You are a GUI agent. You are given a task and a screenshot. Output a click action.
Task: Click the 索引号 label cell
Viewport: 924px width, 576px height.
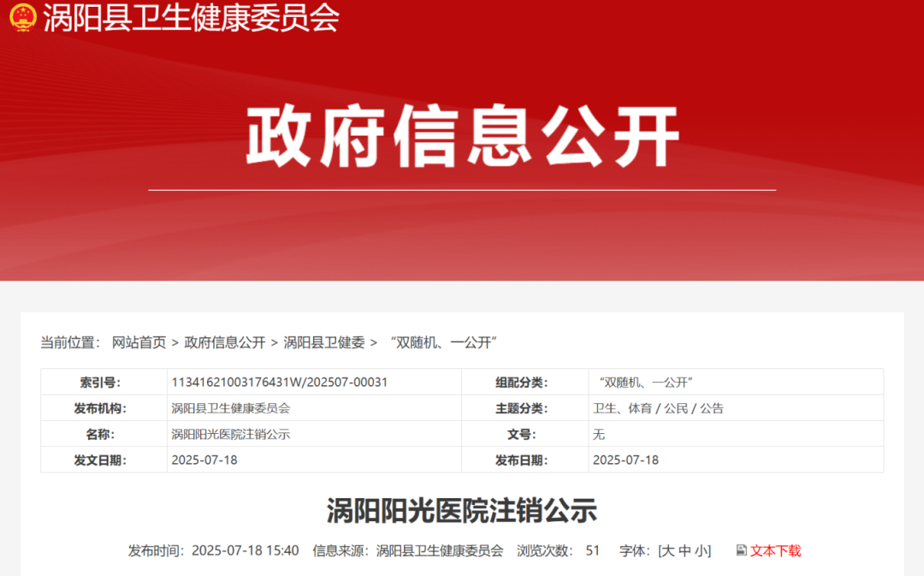coord(104,382)
